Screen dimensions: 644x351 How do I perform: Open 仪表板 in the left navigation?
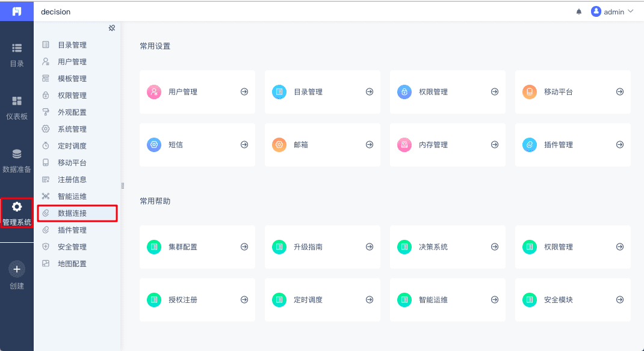[17, 108]
